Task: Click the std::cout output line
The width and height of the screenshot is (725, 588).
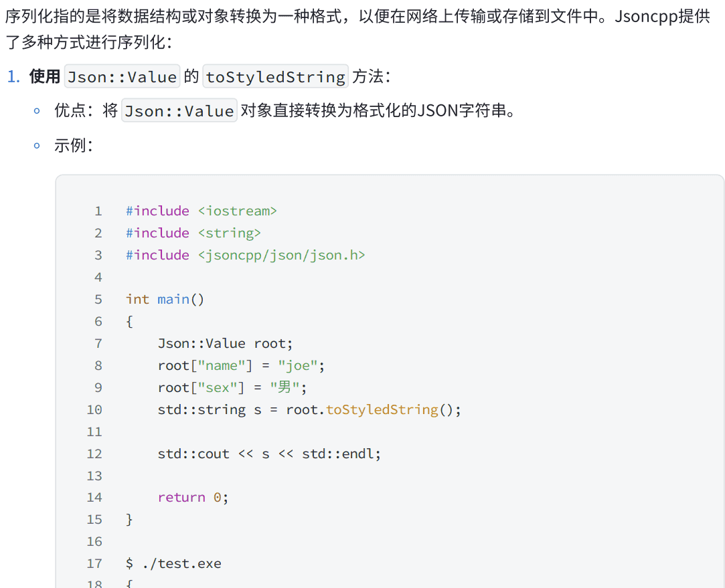Action: point(269,454)
